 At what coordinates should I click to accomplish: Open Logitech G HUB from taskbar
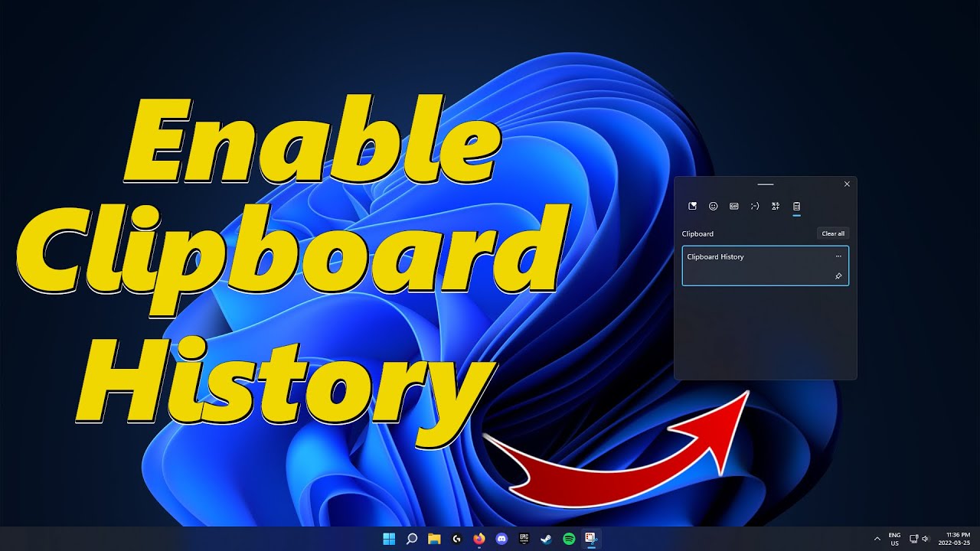[457, 539]
